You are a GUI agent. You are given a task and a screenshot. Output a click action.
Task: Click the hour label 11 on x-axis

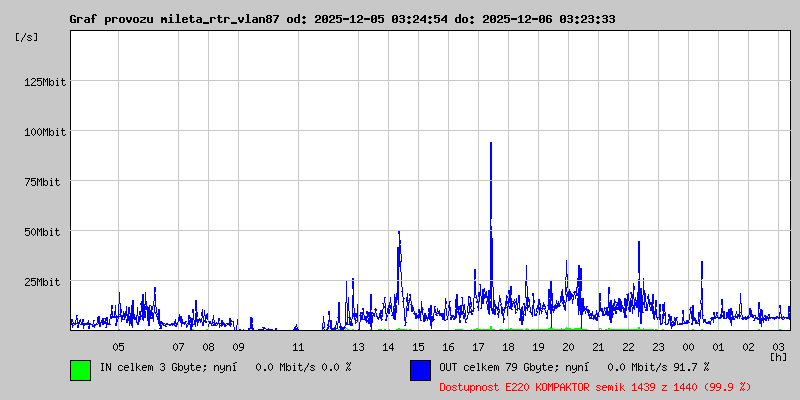[x=298, y=346]
